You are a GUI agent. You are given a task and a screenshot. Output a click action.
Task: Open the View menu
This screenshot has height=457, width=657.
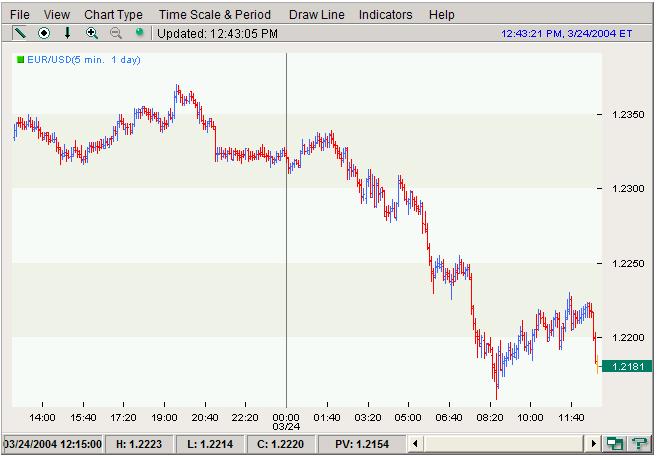pyautogui.click(x=57, y=15)
